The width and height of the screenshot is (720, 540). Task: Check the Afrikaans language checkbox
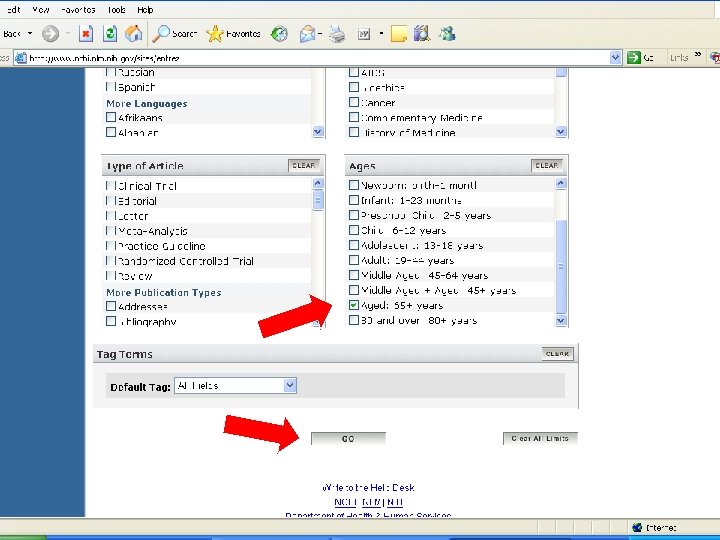click(x=111, y=117)
